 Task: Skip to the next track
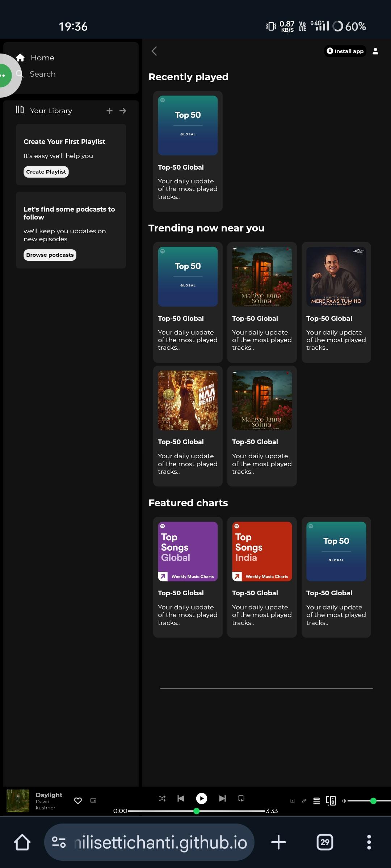pos(222,798)
